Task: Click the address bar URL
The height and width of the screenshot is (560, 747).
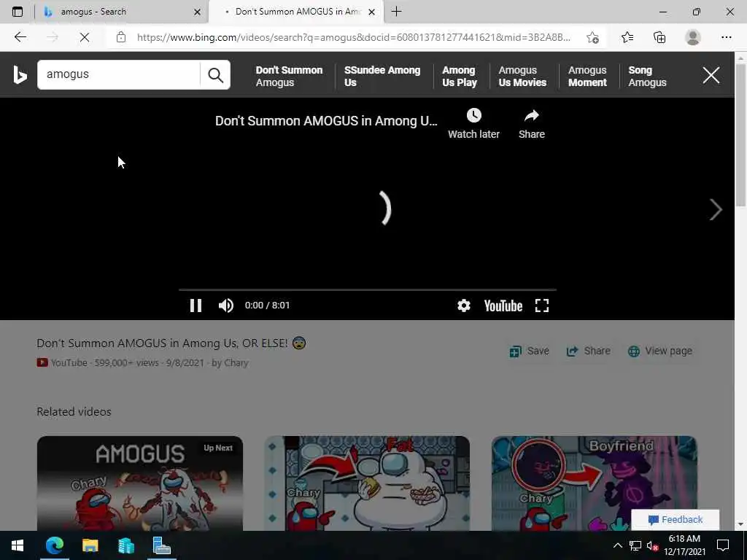Action: (x=354, y=37)
